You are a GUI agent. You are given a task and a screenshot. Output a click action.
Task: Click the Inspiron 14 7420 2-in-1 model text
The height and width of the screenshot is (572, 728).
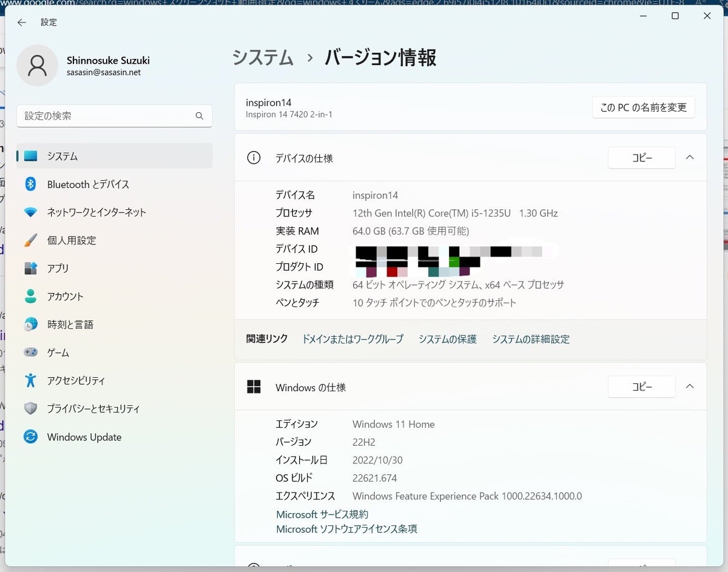click(x=289, y=114)
